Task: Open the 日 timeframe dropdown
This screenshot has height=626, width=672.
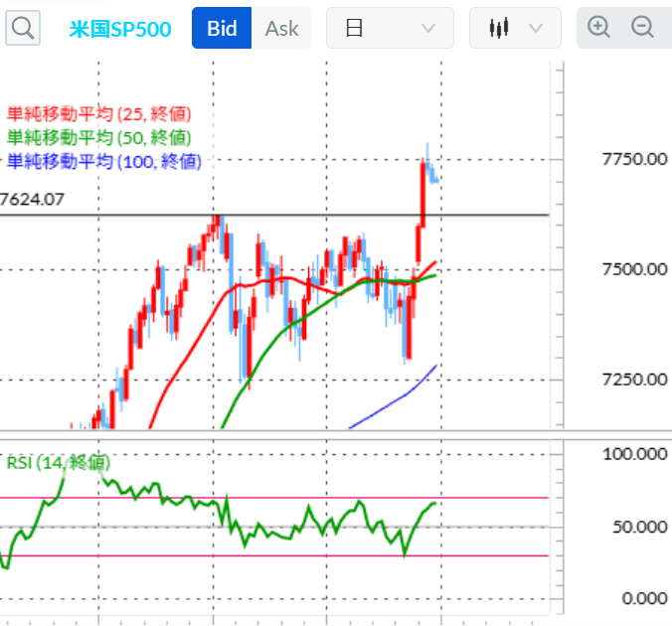Action: [x=390, y=28]
